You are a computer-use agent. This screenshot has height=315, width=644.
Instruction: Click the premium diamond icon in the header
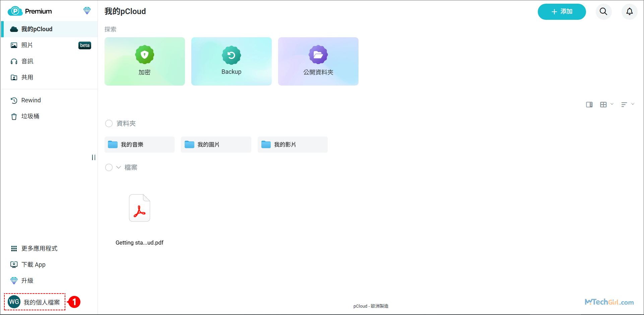87,11
